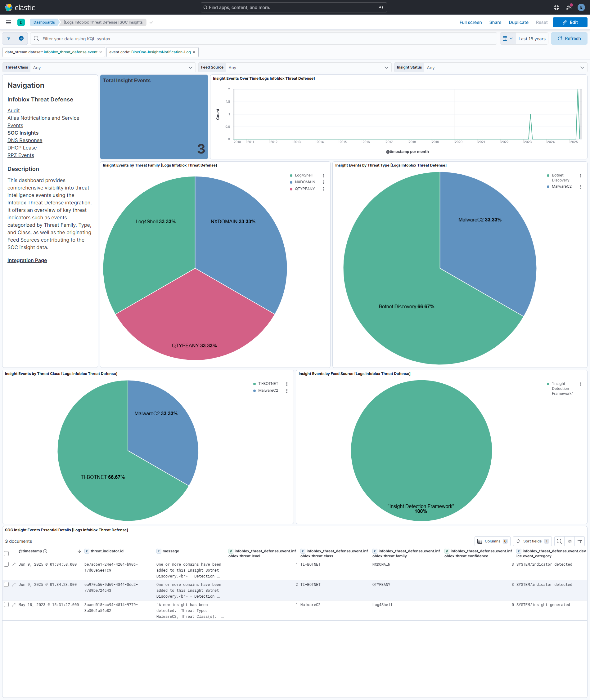This screenshot has width=590, height=700.
Task: Open MalwareC2 threat type legend options
Action: coord(580,187)
